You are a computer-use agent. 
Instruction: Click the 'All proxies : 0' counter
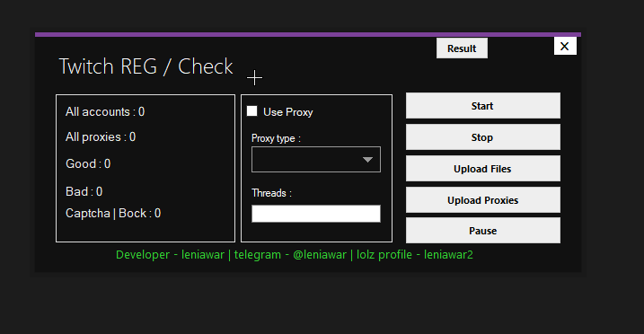pyautogui.click(x=101, y=137)
